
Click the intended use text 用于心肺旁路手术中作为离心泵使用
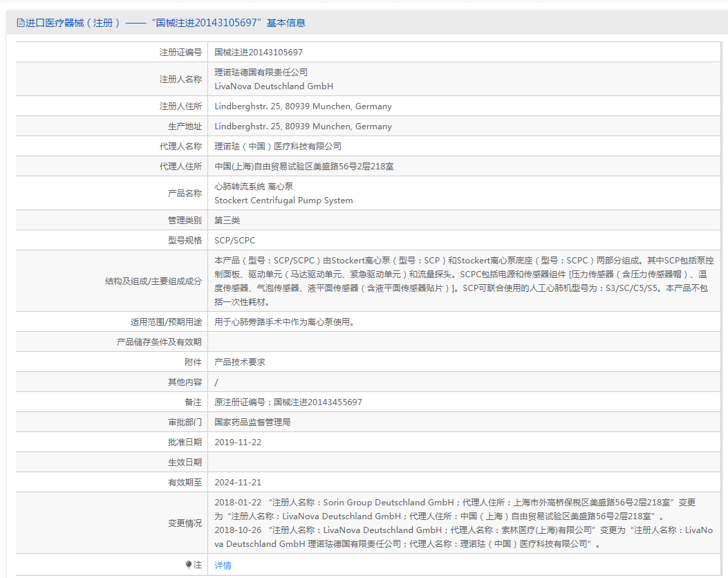point(284,321)
